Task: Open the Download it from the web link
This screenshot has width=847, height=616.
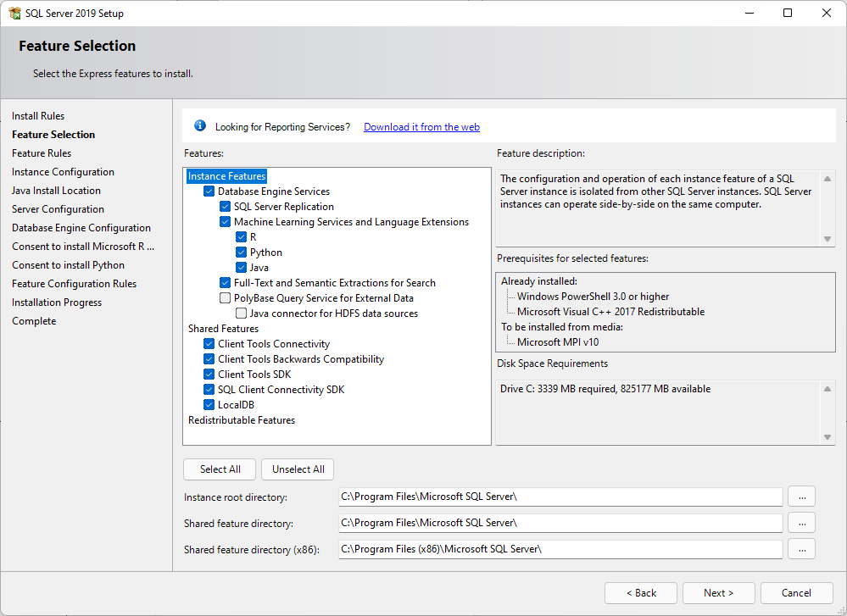Action: [421, 127]
